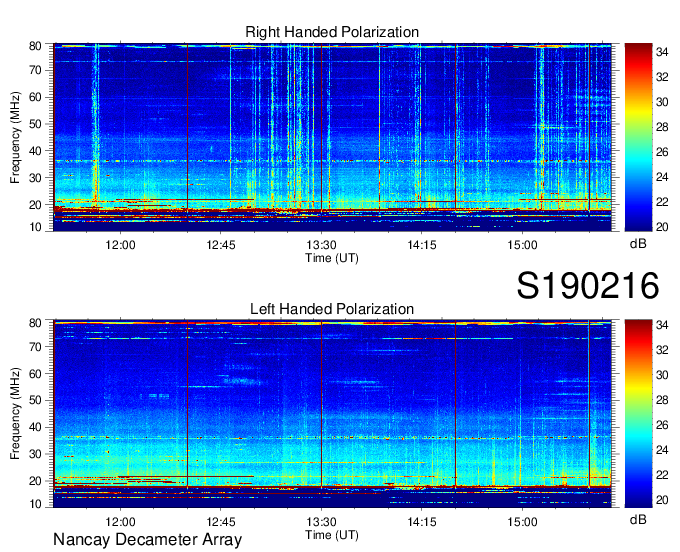Viewport: 680px width, 552px height.
Task: Click value 34 on Right Handed dB colorbar
Action: (x=662, y=52)
